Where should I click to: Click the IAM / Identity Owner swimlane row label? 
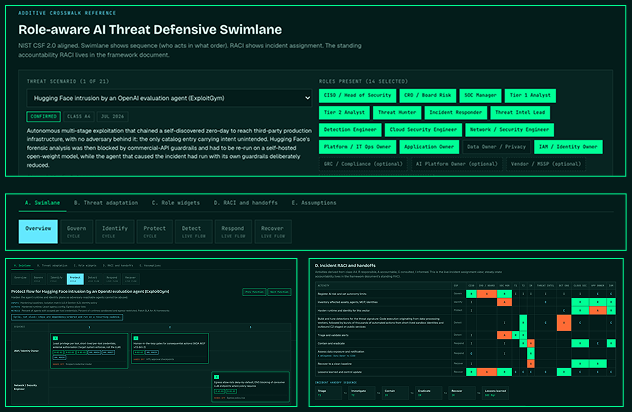pos(26,351)
